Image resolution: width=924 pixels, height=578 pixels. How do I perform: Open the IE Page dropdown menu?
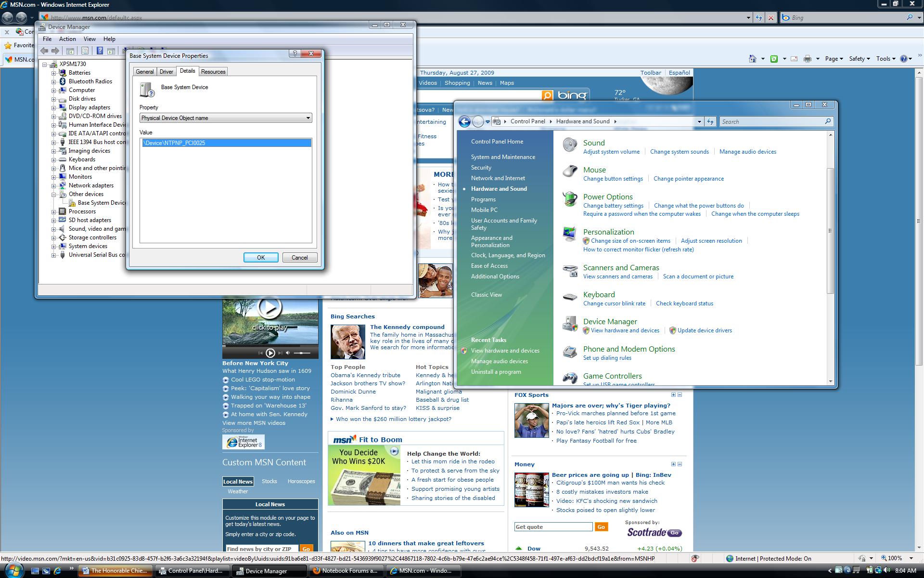click(x=834, y=59)
